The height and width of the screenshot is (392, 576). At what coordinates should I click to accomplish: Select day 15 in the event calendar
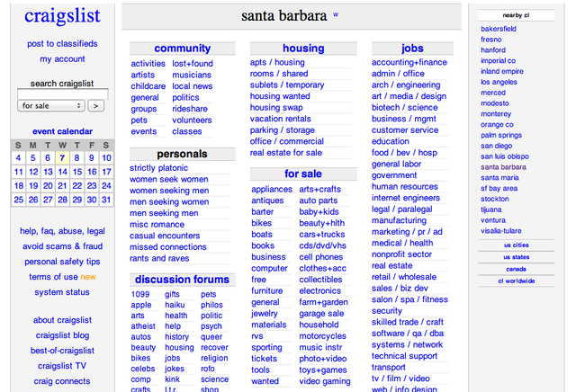coord(77,172)
